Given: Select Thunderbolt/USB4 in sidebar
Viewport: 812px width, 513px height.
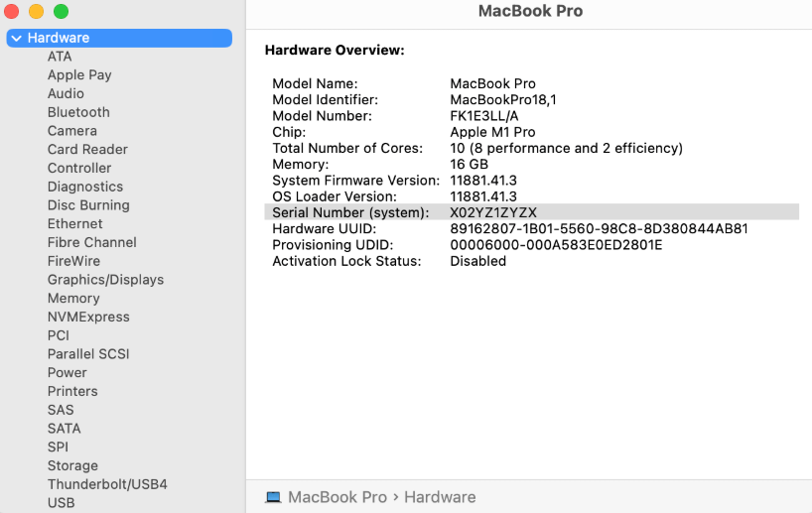Looking at the screenshot, I should (107, 484).
